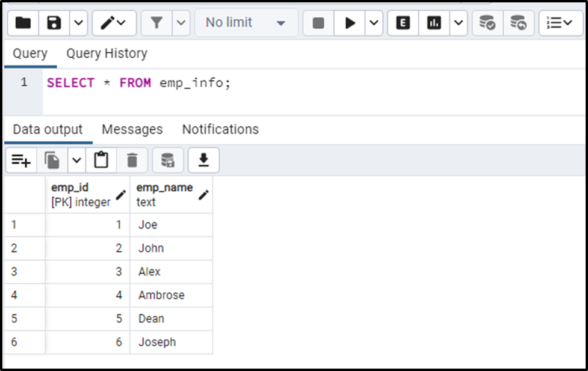Stop the running query

pos(318,23)
